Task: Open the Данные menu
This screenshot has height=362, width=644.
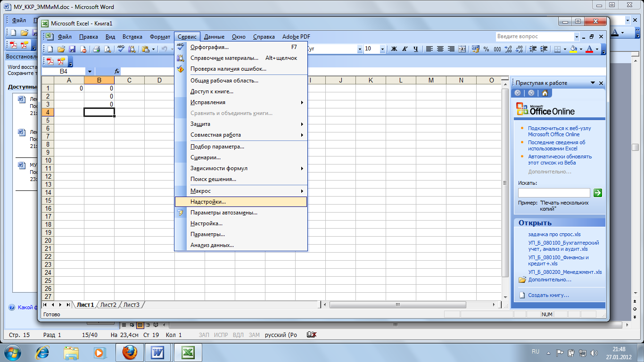Action: pyautogui.click(x=214, y=37)
